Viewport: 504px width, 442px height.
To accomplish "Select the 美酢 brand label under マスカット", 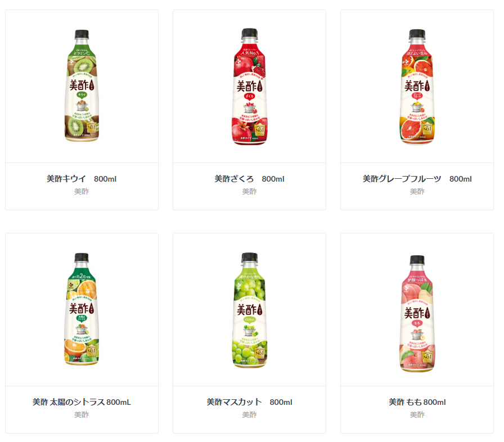I will [249, 414].
